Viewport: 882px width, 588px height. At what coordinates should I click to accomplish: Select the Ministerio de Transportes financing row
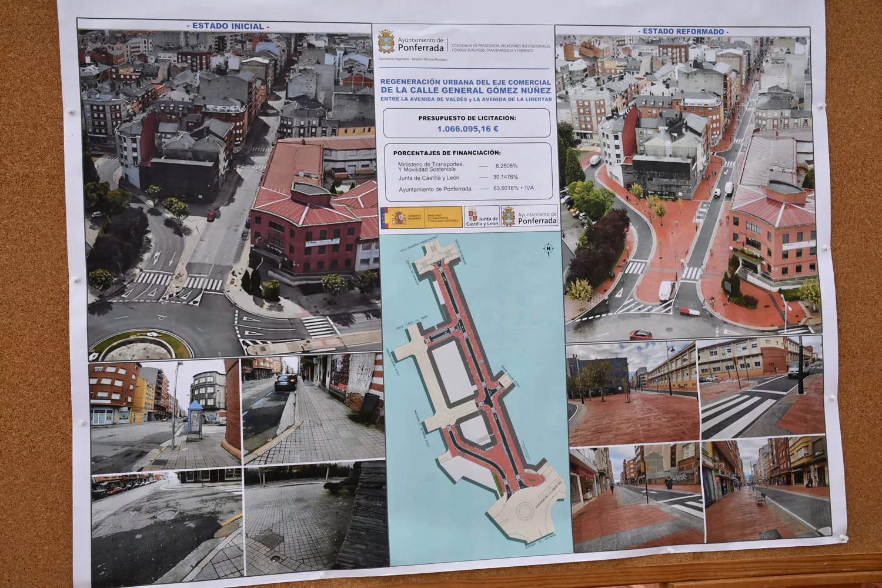point(457,168)
